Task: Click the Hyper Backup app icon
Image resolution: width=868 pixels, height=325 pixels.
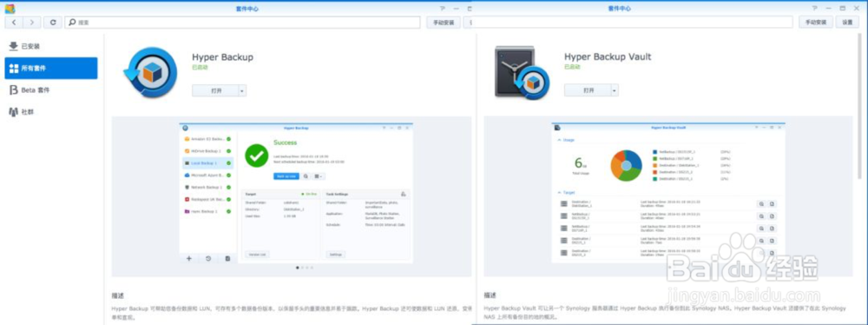Action: point(149,72)
